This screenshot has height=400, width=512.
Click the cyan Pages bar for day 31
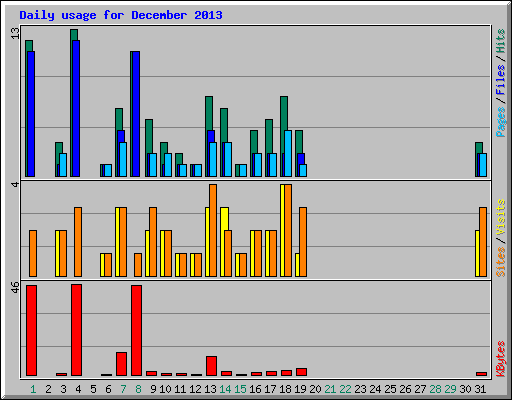point(483,165)
